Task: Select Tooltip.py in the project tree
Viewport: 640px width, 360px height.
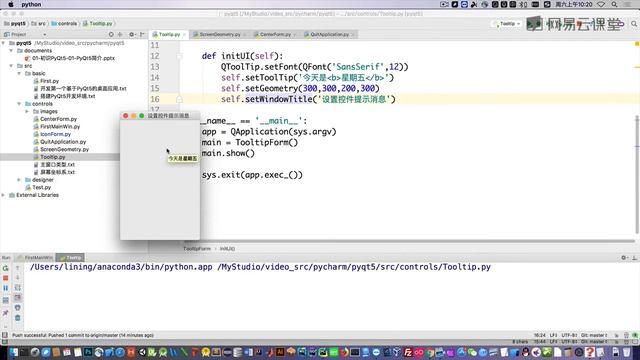Action: (52, 157)
